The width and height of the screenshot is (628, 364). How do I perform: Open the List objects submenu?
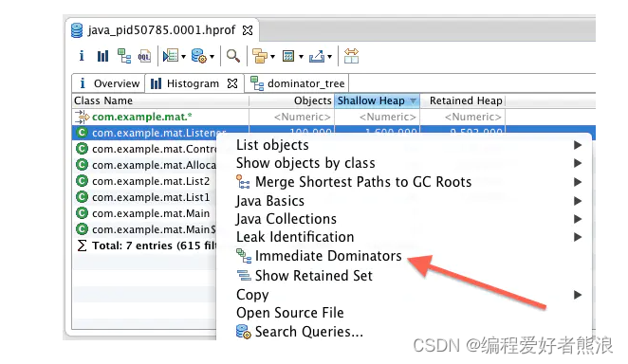click(x=404, y=145)
